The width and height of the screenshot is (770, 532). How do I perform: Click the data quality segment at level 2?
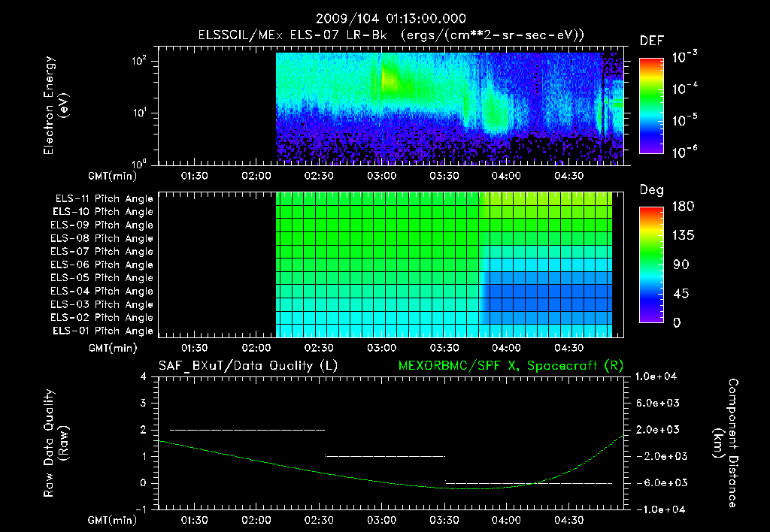click(x=247, y=430)
